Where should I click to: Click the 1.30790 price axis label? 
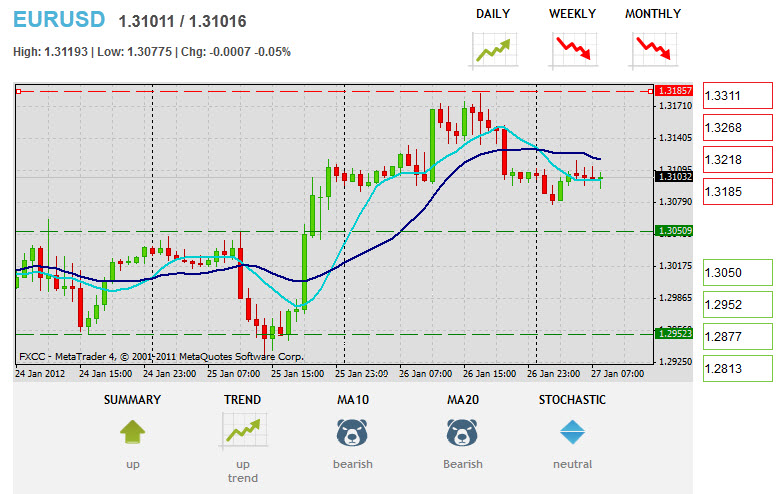(676, 201)
